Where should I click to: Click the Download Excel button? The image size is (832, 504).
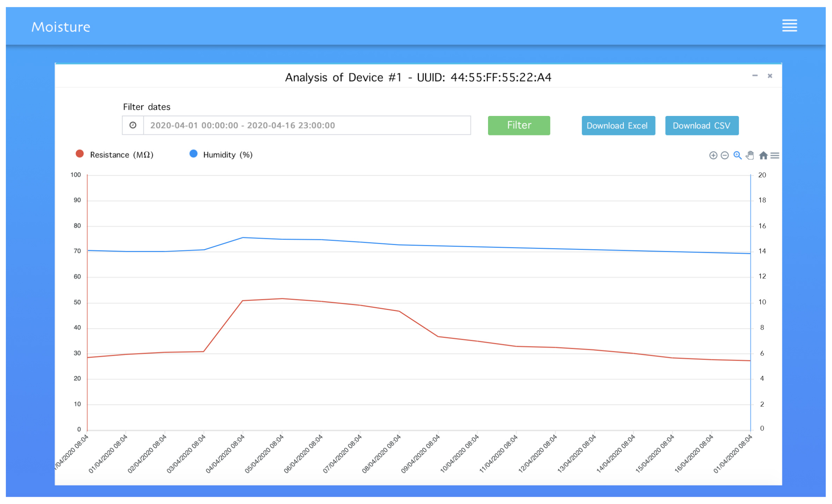pos(618,126)
